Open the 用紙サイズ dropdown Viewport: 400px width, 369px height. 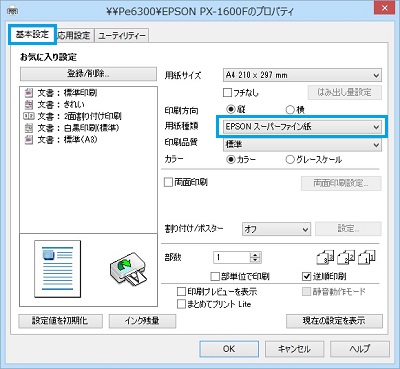pyautogui.click(x=302, y=75)
